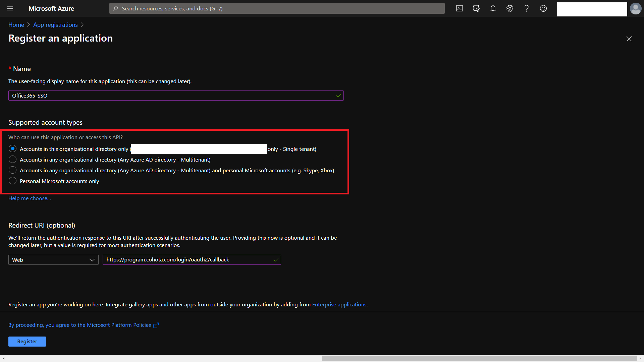
Task: Open the Microsoft Platform Policies link
Action: click(79, 325)
